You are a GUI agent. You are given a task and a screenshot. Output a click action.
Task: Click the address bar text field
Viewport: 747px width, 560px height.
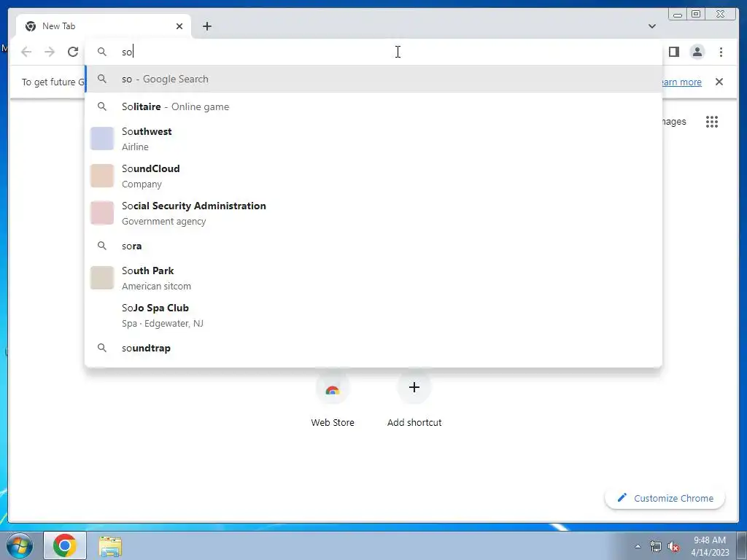tap(373, 52)
